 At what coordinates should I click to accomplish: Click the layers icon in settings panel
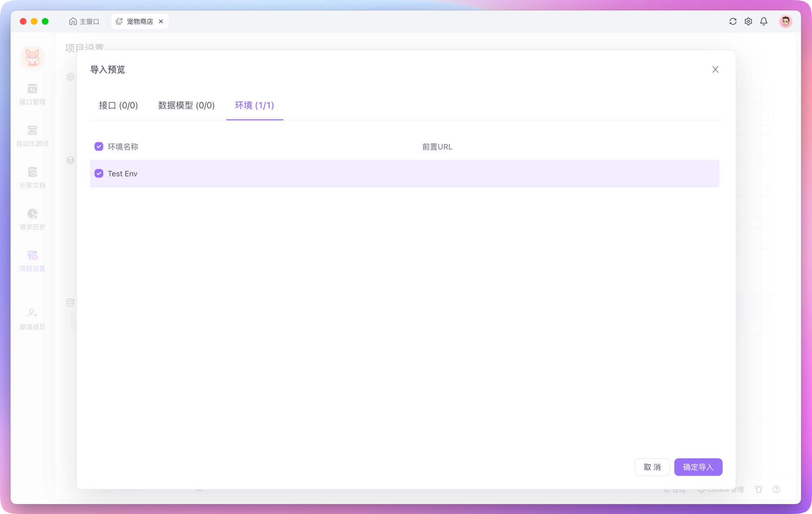pyautogui.click(x=70, y=160)
